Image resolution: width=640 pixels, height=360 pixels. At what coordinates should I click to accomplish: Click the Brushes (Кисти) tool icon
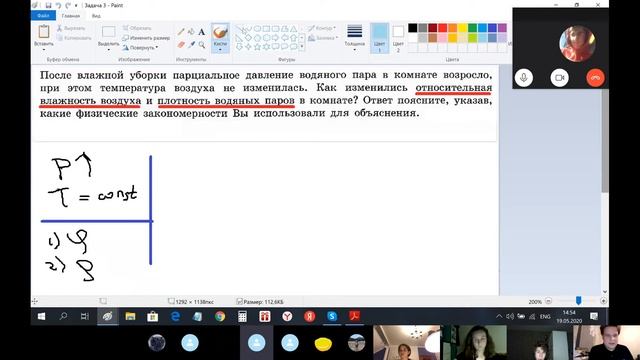(x=220, y=32)
